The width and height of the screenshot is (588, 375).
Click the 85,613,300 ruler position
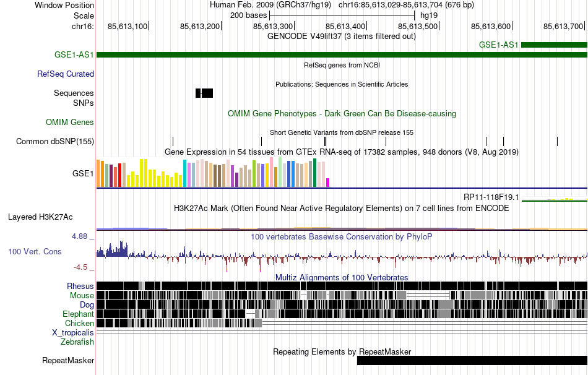pos(273,26)
